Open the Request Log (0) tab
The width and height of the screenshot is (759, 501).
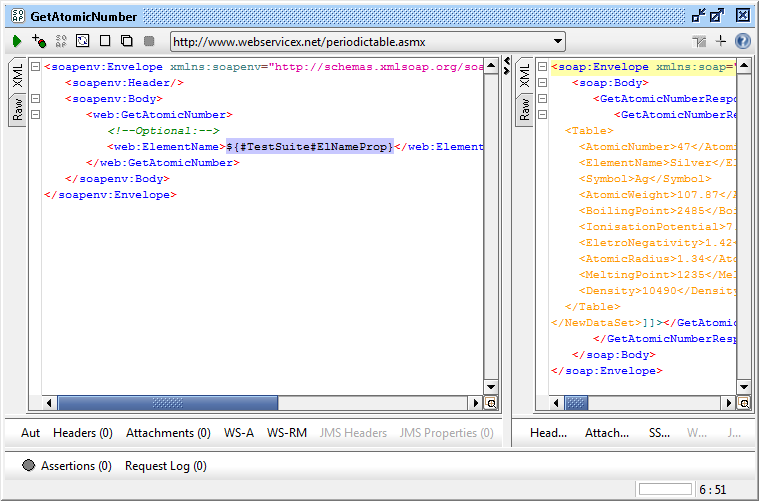coord(166,466)
